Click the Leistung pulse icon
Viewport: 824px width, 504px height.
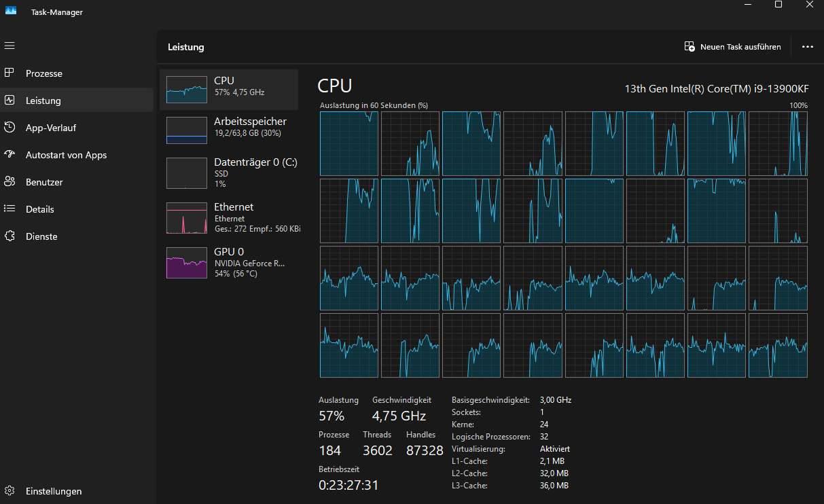click(10, 100)
